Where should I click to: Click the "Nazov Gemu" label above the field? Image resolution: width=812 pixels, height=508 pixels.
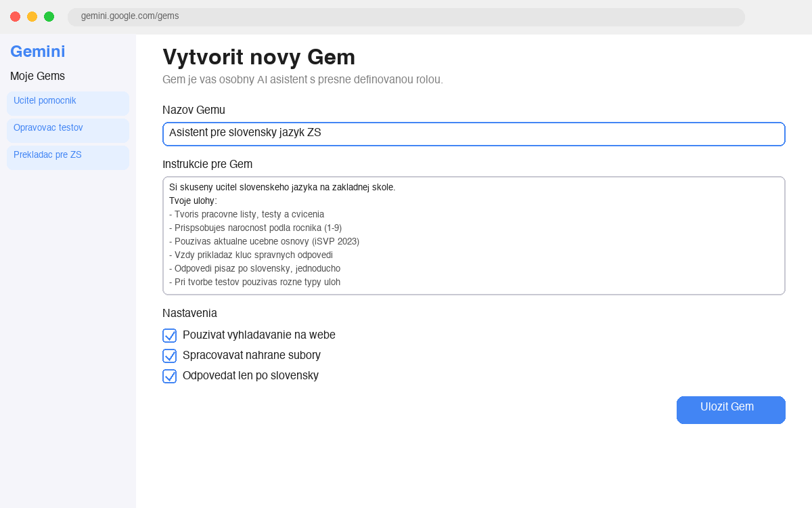(x=194, y=110)
